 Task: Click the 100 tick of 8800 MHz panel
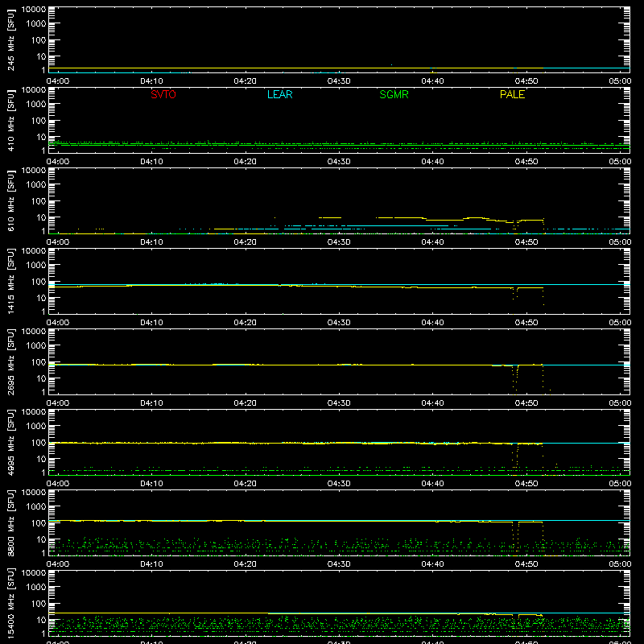click(x=39, y=523)
